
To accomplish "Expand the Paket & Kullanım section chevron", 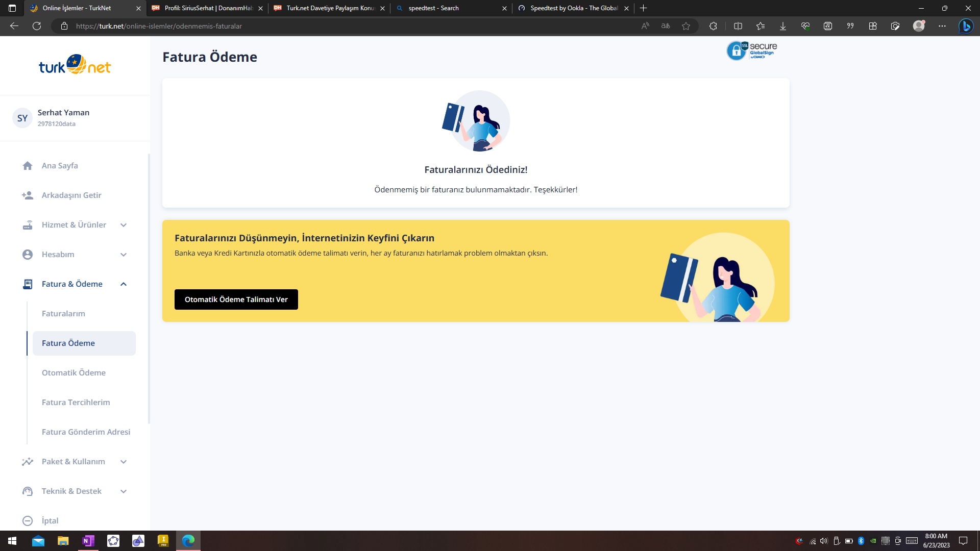I will [124, 462].
